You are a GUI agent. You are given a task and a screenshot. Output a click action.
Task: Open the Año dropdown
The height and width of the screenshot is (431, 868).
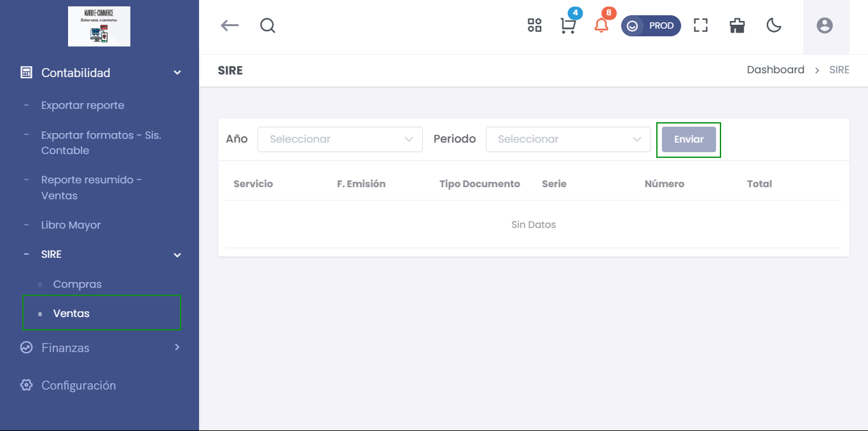(340, 139)
